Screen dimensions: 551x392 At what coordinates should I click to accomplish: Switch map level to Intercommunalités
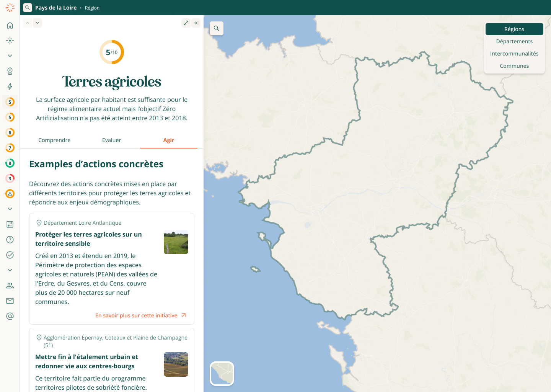click(x=514, y=54)
